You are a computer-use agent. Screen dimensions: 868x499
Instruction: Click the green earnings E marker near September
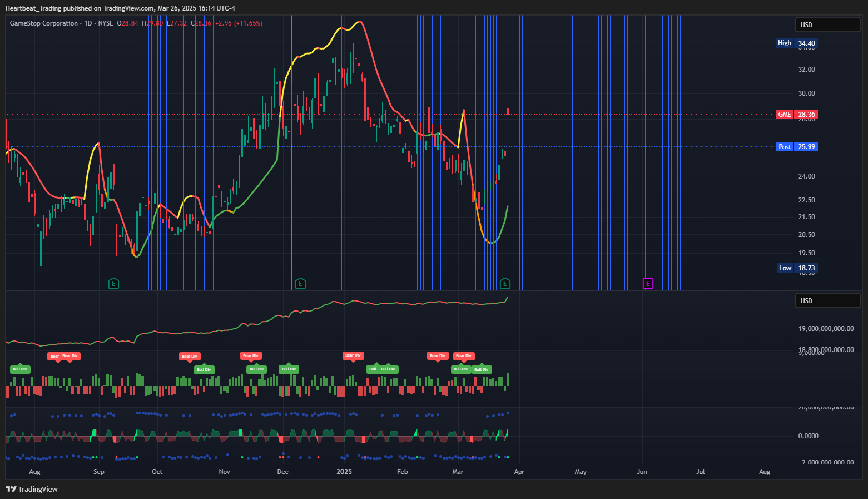[113, 284]
